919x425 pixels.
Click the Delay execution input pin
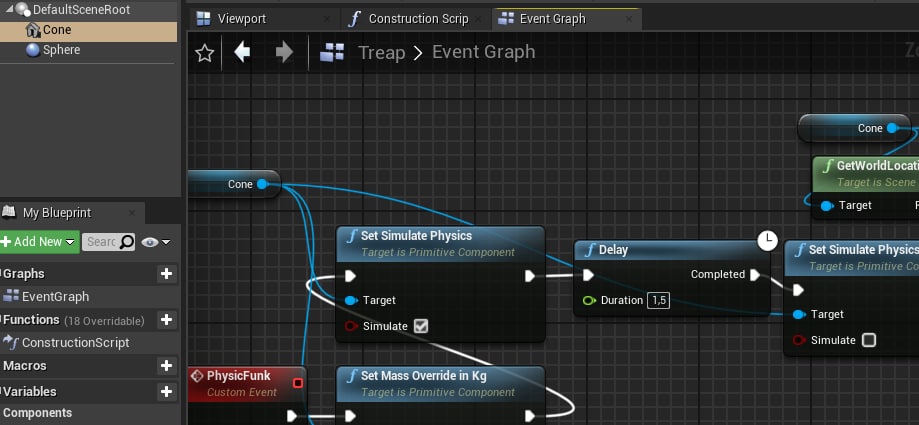tap(588, 275)
